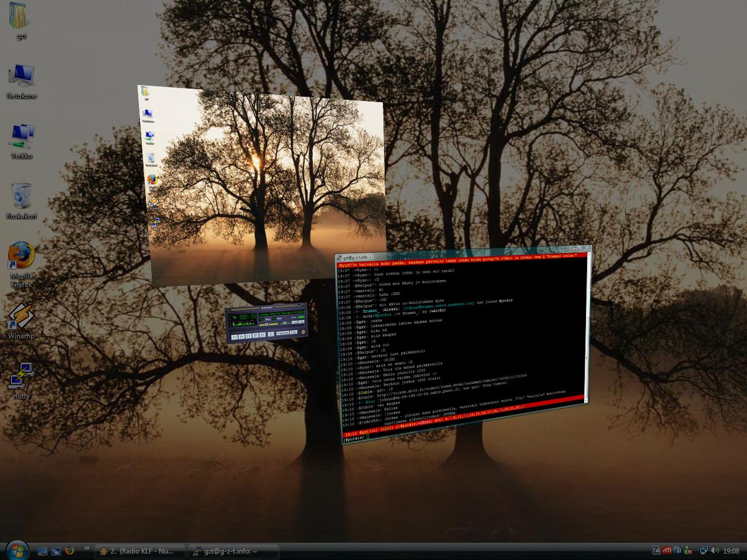
Task: Click the ZoneAlarm tray icon
Action: [657, 550]
